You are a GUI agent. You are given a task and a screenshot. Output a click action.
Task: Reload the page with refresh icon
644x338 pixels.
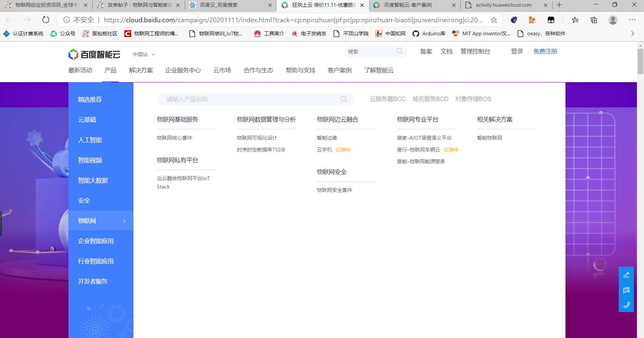tap(46, 20)
